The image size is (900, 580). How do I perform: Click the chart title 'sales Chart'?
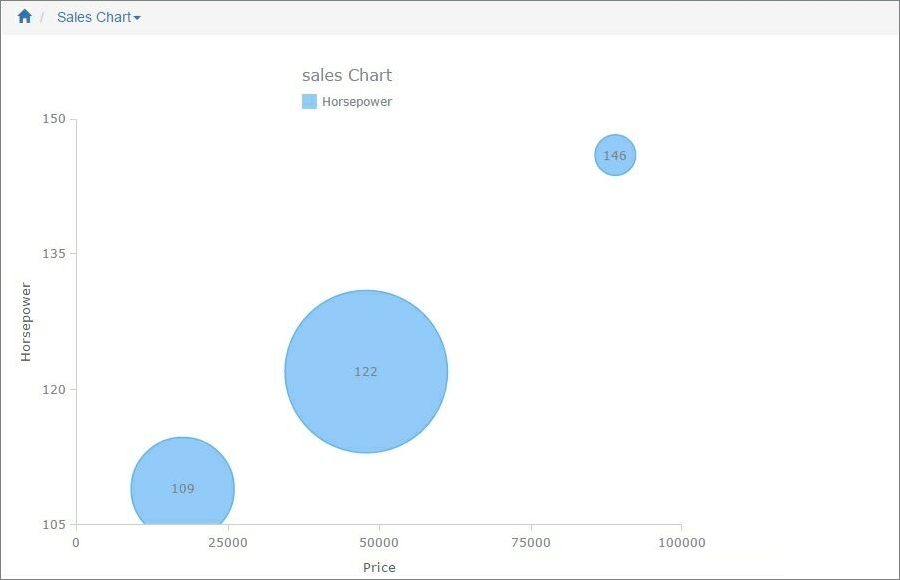pyautogui.click(x=348, y=75)
